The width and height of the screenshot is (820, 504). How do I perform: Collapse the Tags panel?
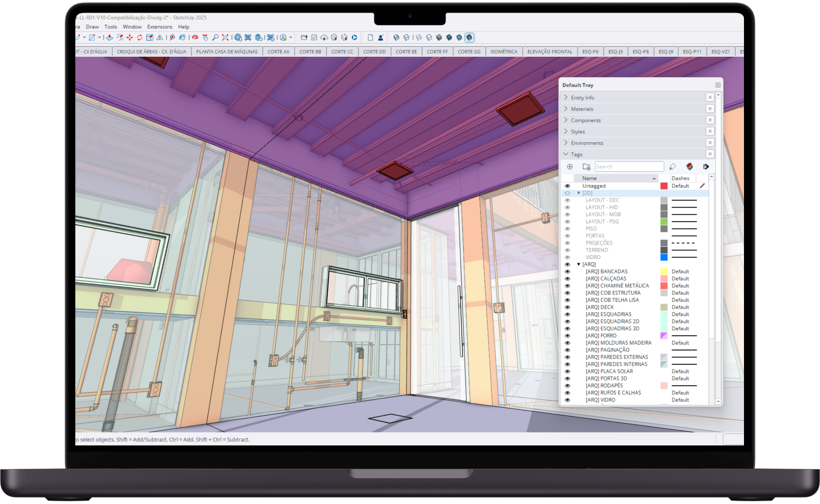click(x=566, y=154)
